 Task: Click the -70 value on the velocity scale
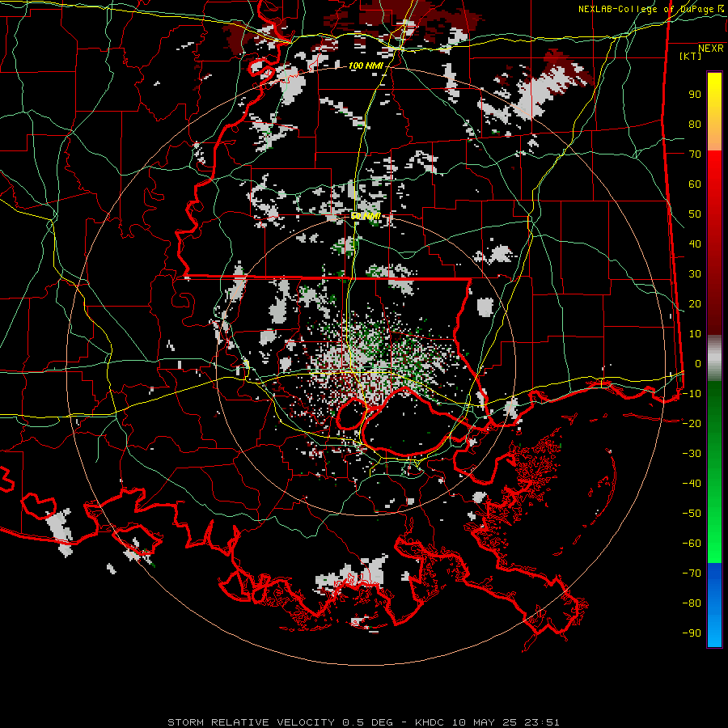(692, 574)
